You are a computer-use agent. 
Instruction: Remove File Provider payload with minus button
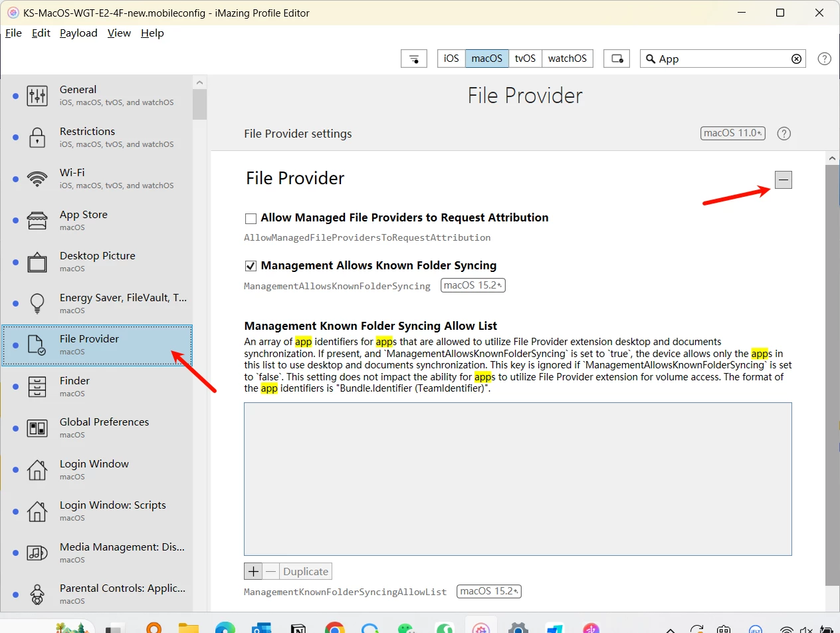(784, 180)
